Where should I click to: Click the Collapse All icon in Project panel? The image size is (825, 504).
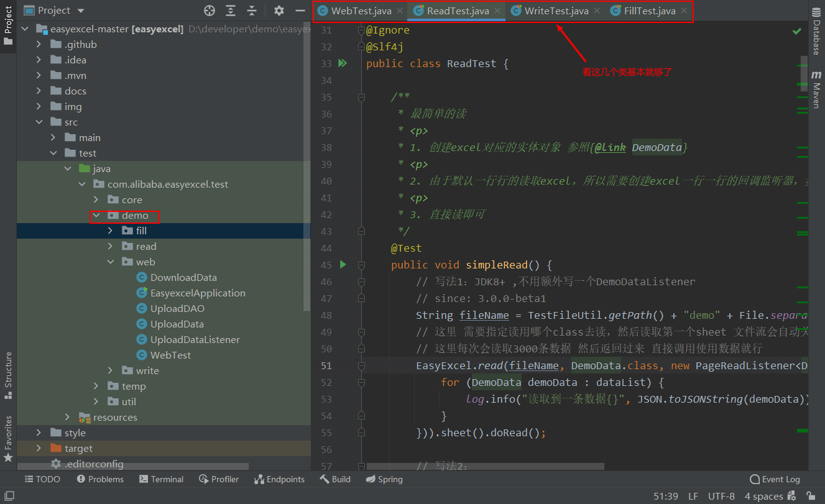251,11
